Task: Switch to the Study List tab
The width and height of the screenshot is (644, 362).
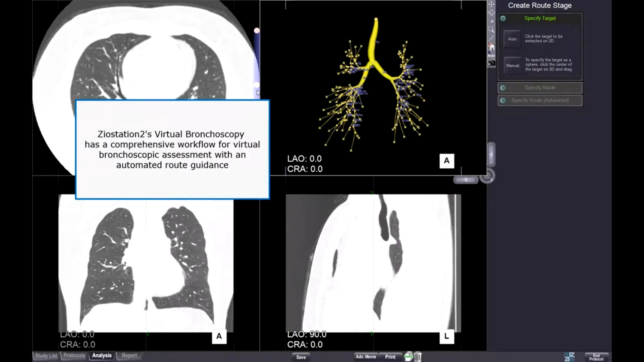Action: (x=46, y=356)
